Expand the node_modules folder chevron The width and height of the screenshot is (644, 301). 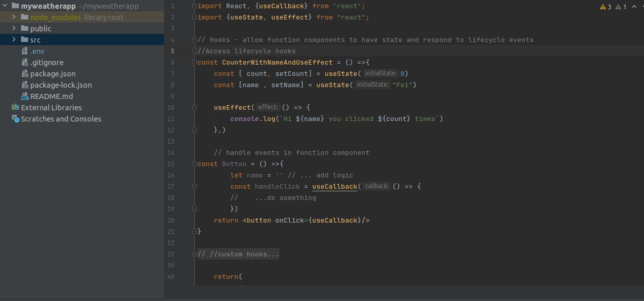point(14,17)
